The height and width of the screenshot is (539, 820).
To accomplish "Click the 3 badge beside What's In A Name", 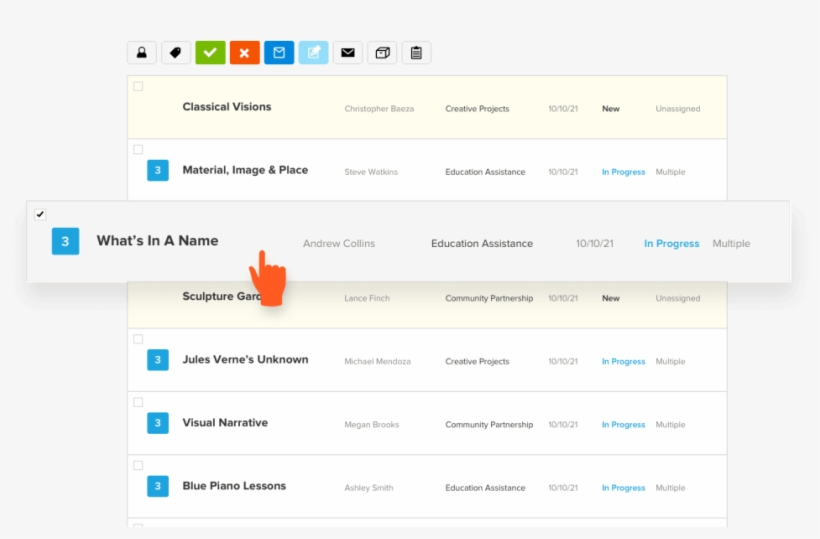I will pos(65,241).
